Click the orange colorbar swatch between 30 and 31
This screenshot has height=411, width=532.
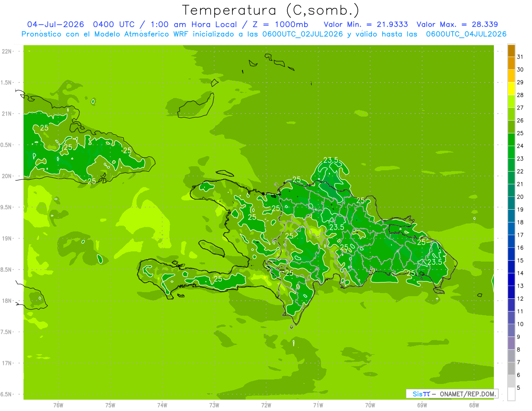pyautogui.click(x=511, y=63)
